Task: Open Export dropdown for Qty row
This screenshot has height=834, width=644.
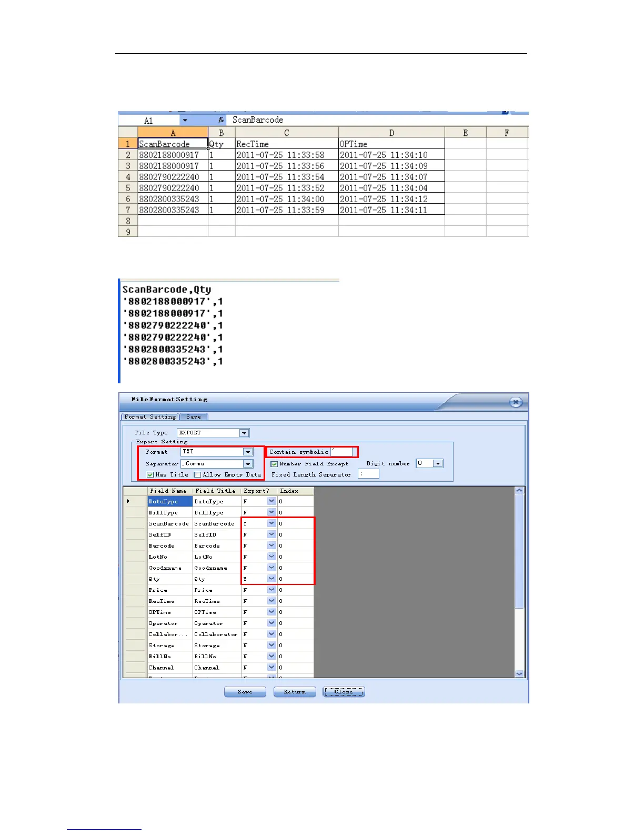Action: pos(271,579)
